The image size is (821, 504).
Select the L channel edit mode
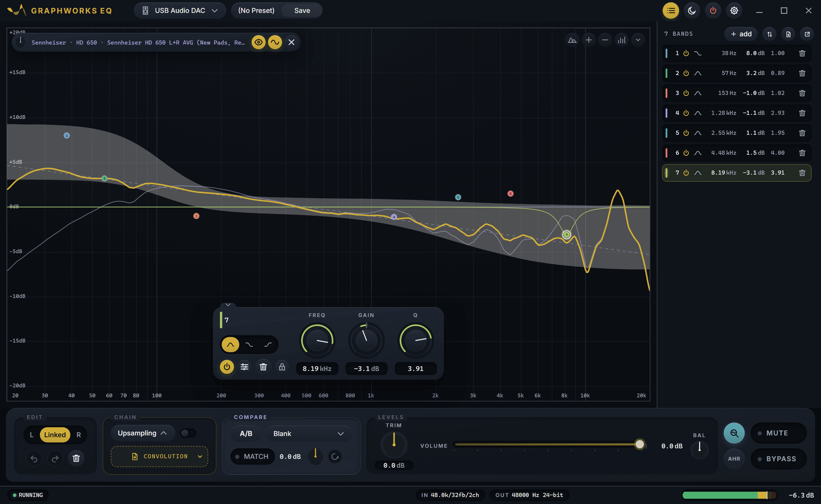coord(32,435)
